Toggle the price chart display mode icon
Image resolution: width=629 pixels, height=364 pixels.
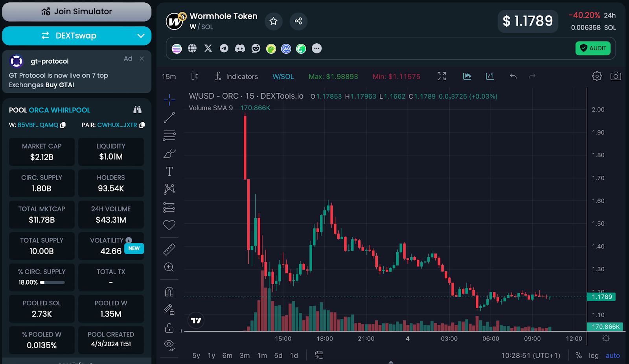click(467, 76)
